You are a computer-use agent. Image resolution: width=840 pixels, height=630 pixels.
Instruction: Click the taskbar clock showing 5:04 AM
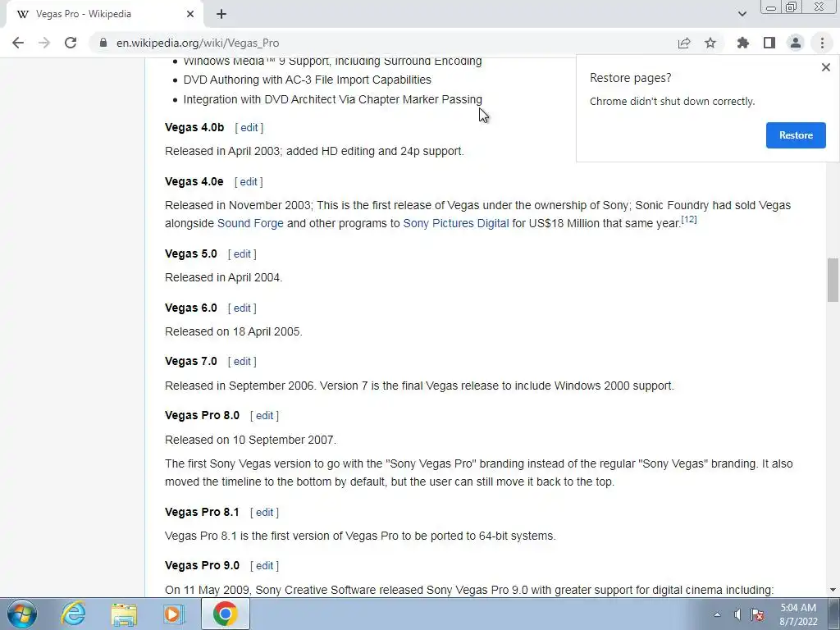point(798,614)
